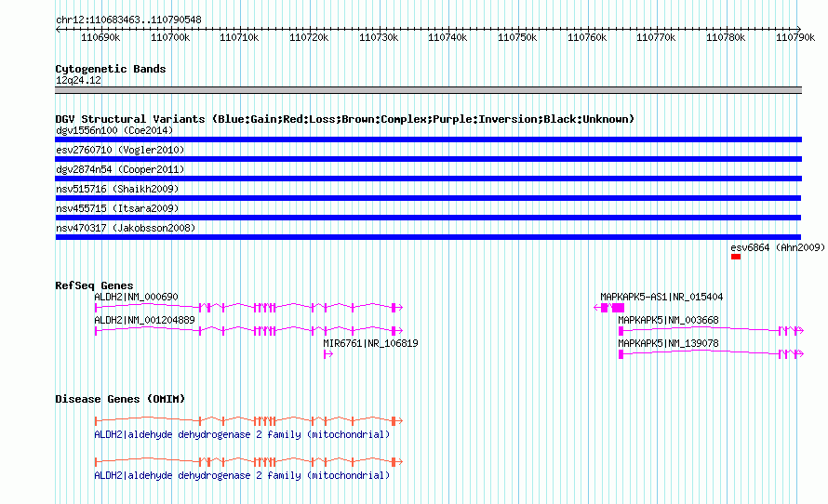Image resolution: width=828 pixels, height=504 pixels.
Task: Click the blue bar beneath nsv470317 (Jakobsson2008)
Action: [428, 237]
